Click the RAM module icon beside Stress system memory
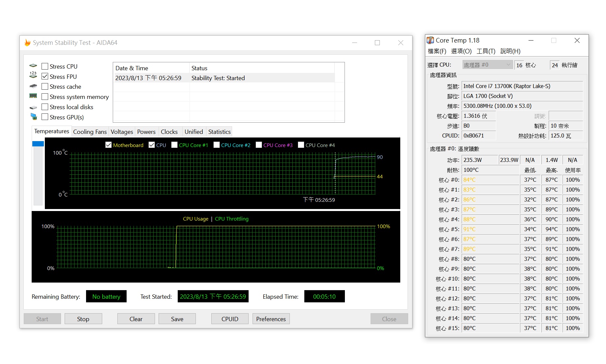The height and width of the screenshot is (364, 606). coord(33,96)
